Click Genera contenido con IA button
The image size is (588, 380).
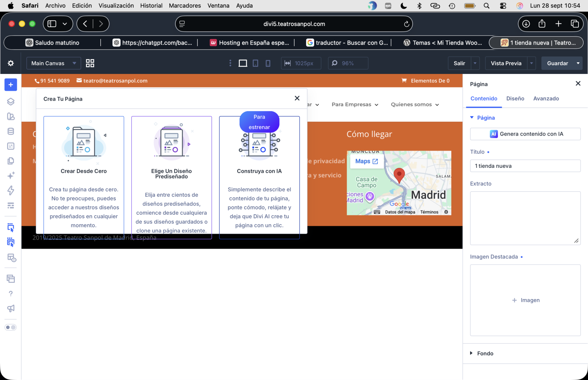525,134
